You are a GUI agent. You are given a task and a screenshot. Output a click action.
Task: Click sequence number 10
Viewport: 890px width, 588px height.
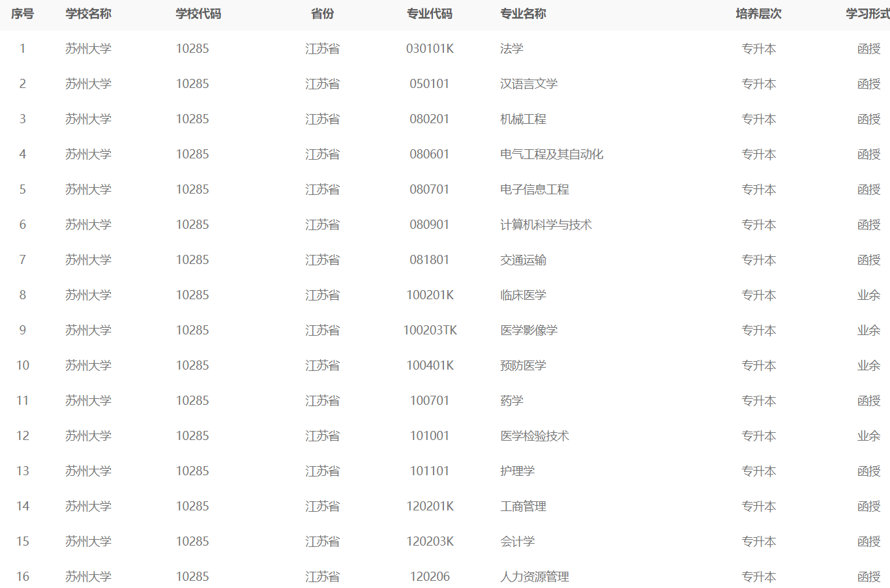(23, 366)
